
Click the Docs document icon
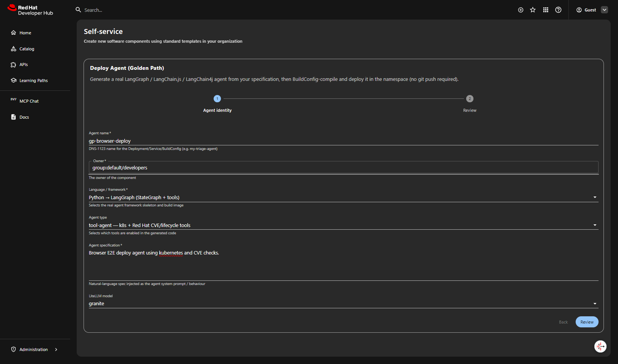[14, 117]
